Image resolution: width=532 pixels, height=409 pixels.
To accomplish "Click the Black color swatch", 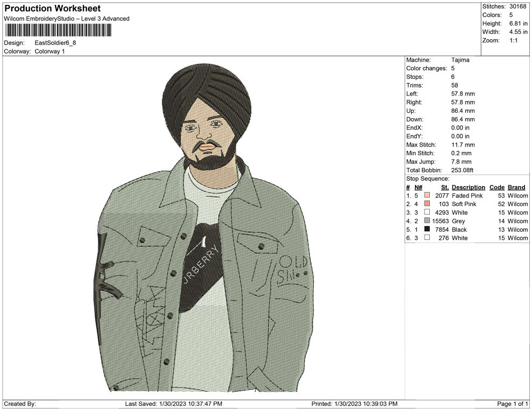I will pyautogui.click(x=427, y=229).
